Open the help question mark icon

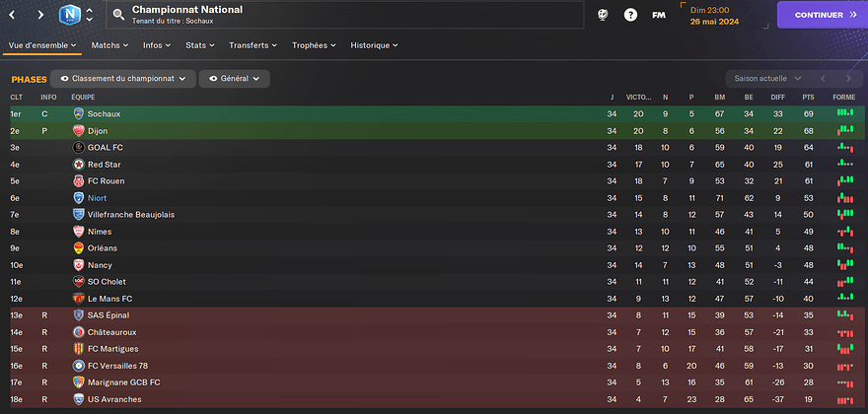[631, 16]
